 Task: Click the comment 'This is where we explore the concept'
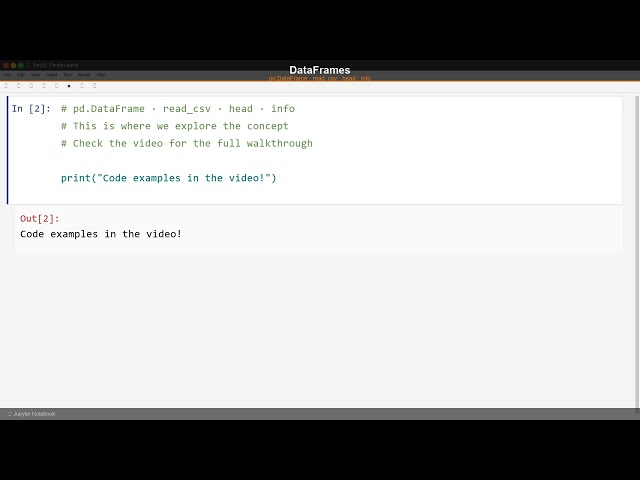pos(180,126)
